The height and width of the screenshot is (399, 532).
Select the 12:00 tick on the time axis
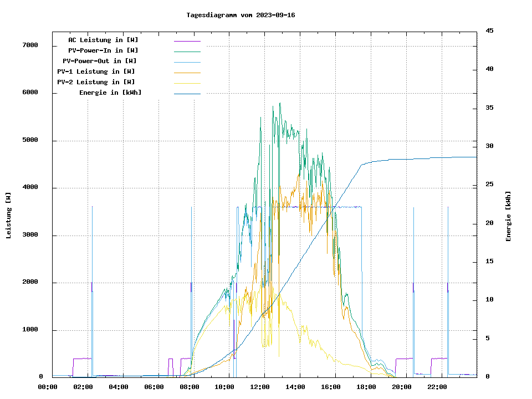coord(260,387)
